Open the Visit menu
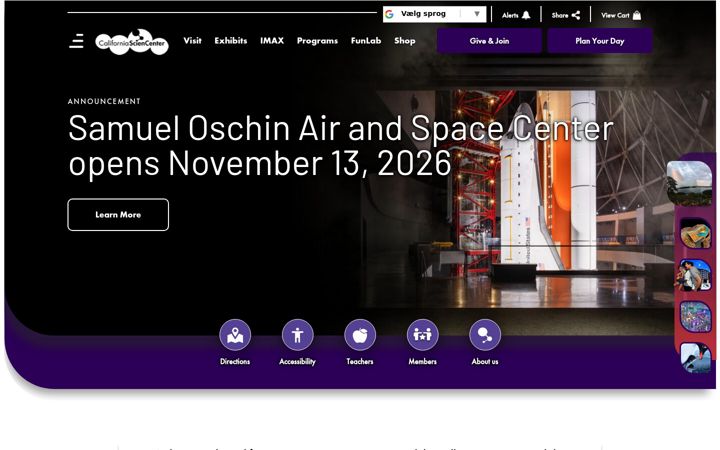This screenshot has height=450, width=720. click(x=192, y=40)
